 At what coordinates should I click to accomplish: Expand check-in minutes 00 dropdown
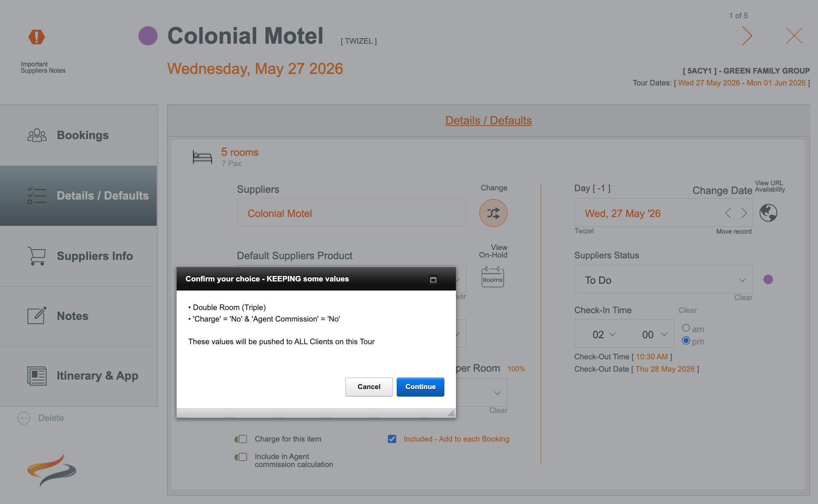click(654, 334)
